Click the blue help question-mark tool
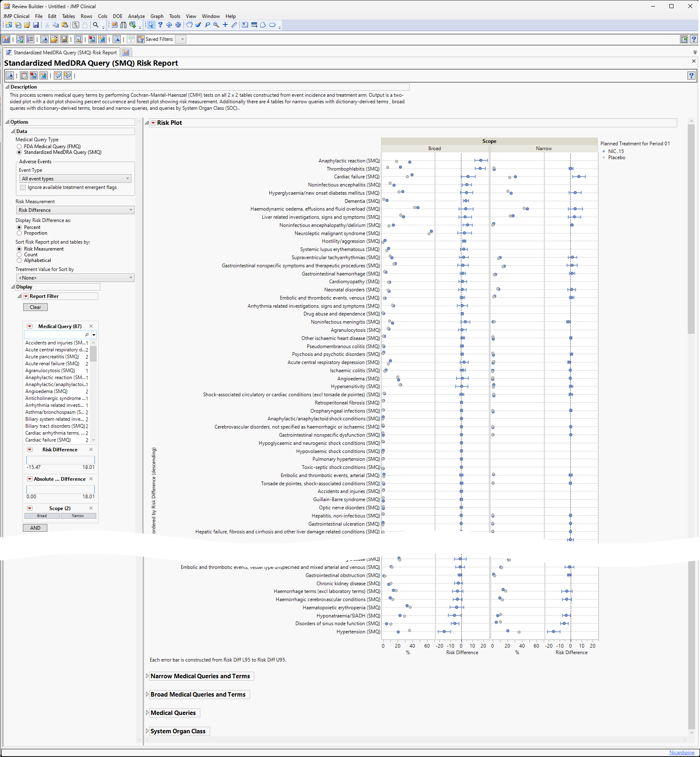Viewport: 700px width, 757px height. click(x=160, y=25)
